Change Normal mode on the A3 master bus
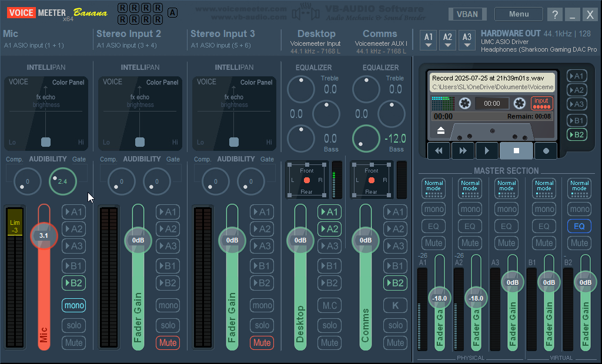602x364 pixels. coord(506,188)
